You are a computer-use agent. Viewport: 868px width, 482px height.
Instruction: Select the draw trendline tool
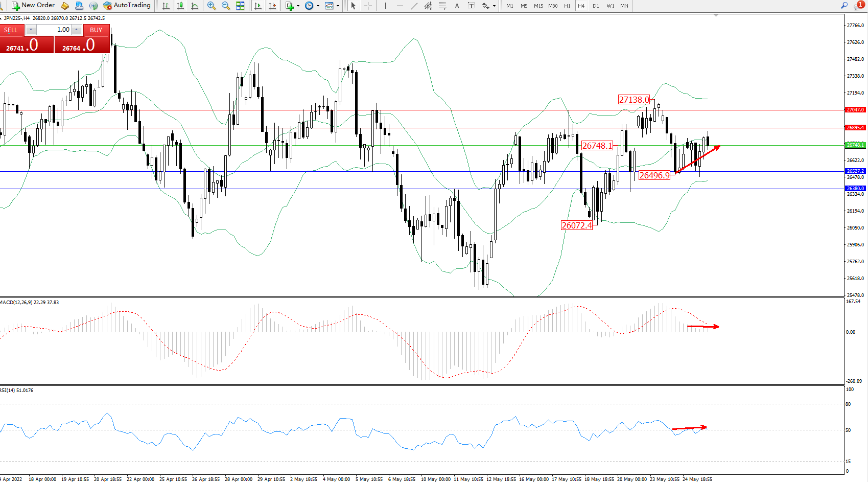[414, 6]
